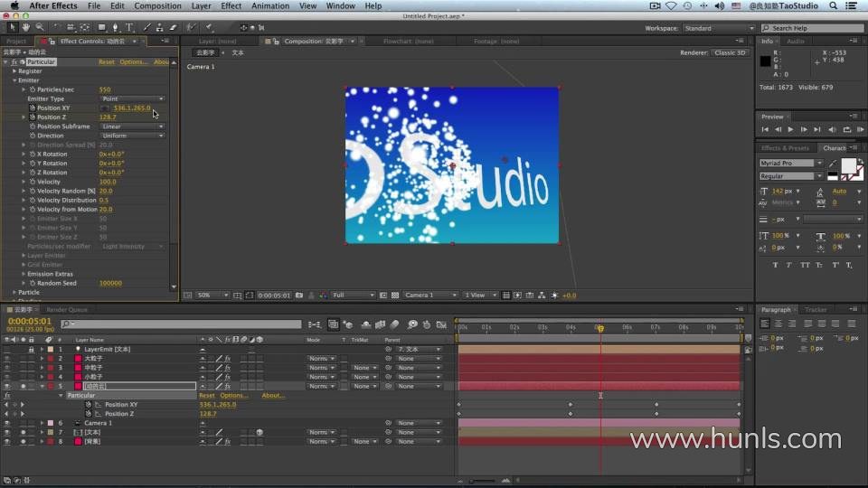Click Position XY value in Effect Controls
This screenshot has height=488, width=868.
(132, 108)
